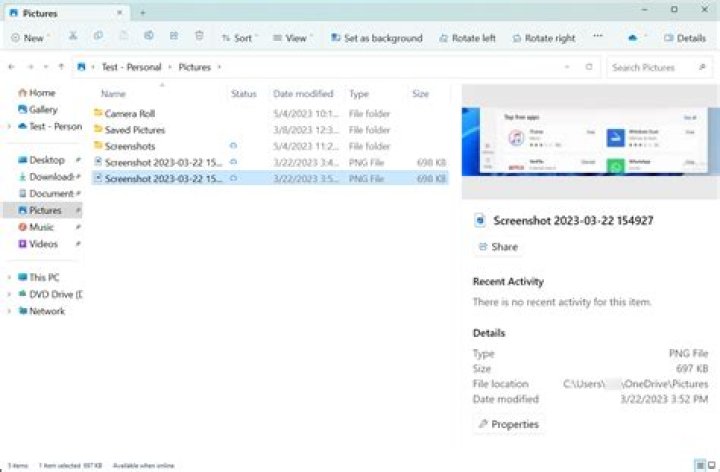Click the cloud status icon of Screenshots folder
Screen dimensions: 720x472
pyautogui.click(x=233, y=146)
